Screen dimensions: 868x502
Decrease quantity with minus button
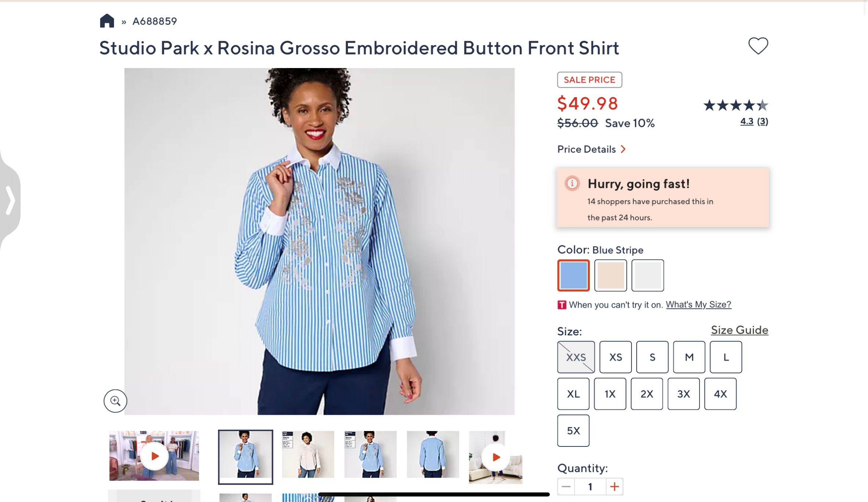[566, 487]
